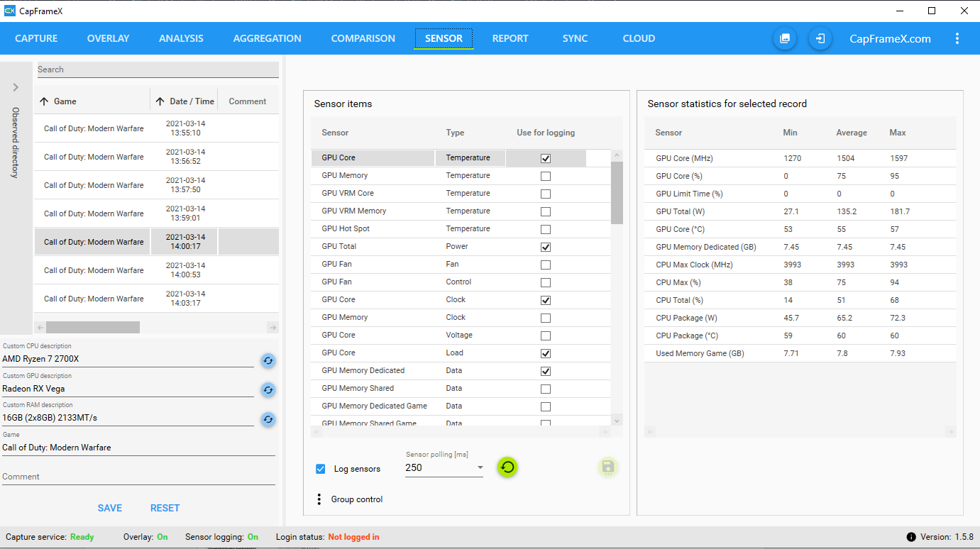Screen dimensions: 980x549
Task: Click the Average column header in statistics
Action: (852, 133)
